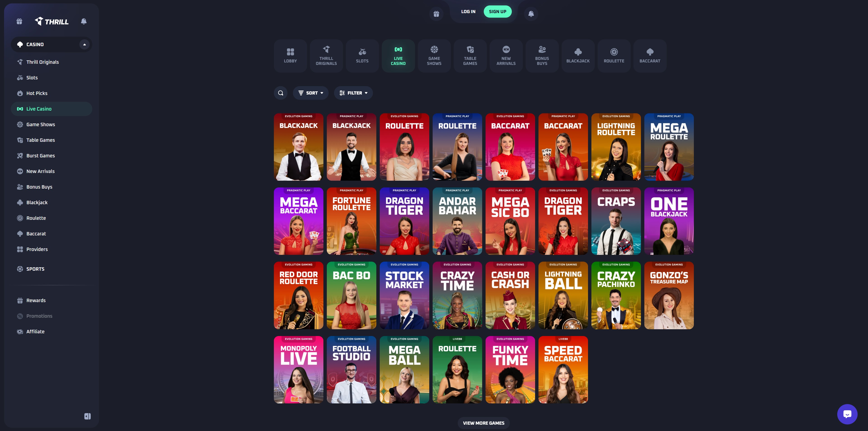Click the gift icon near Log In
The width and height of the screenshot is (868, 431).
coord(436,13)
